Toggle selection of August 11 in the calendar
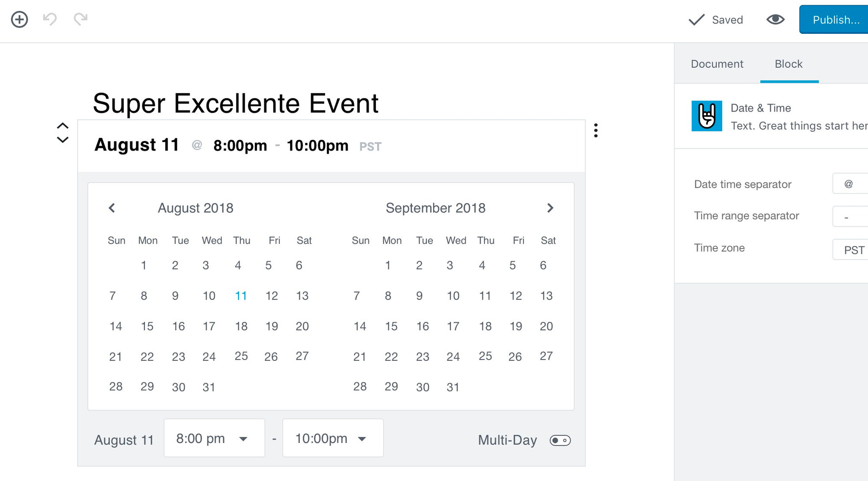The image size is (868, 481). [241, 296]
